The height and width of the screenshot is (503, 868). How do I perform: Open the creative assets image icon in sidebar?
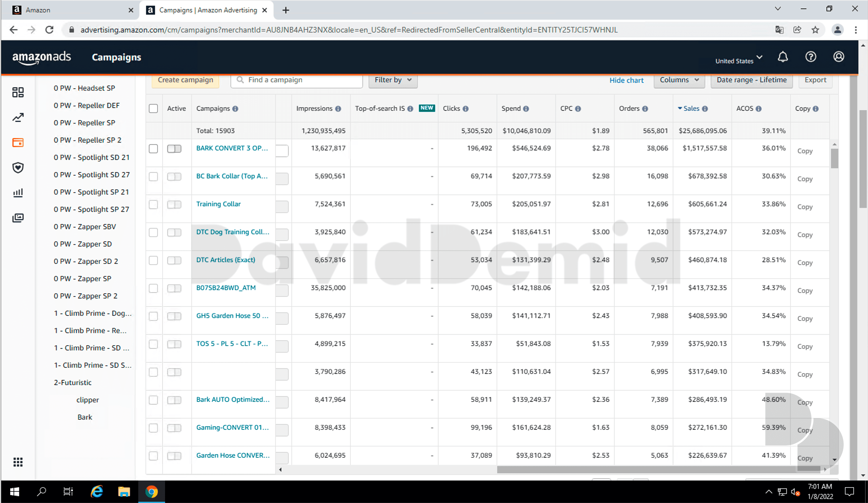click(x=18, y=218)
